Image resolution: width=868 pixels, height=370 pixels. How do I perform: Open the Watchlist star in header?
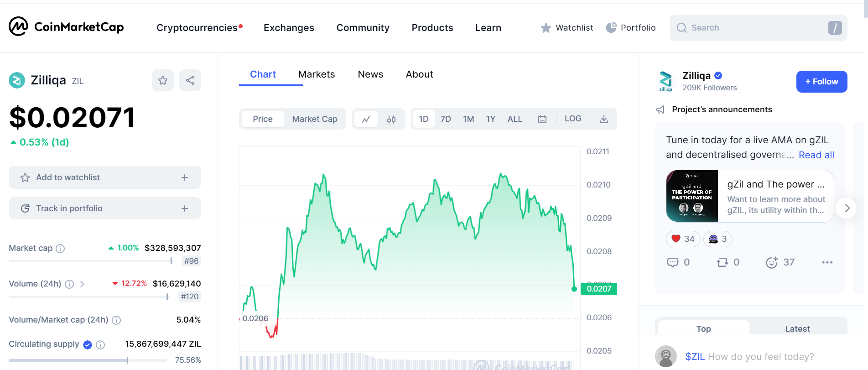click(x=546, y=28)
